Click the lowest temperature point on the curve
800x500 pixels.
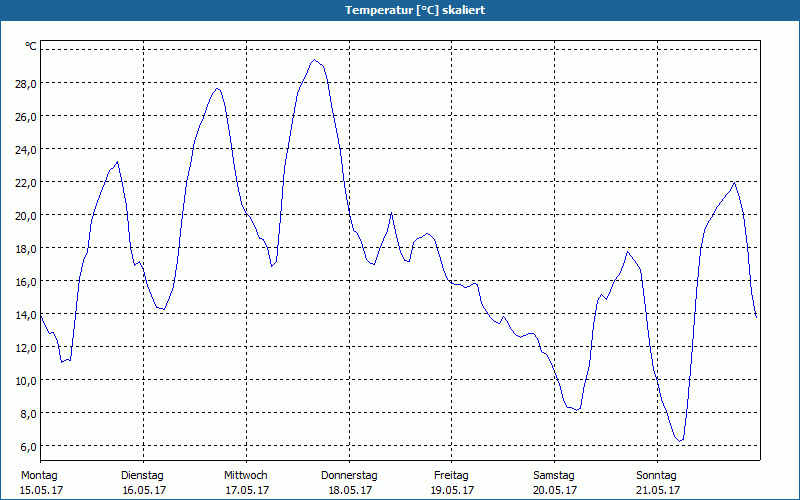681,440
